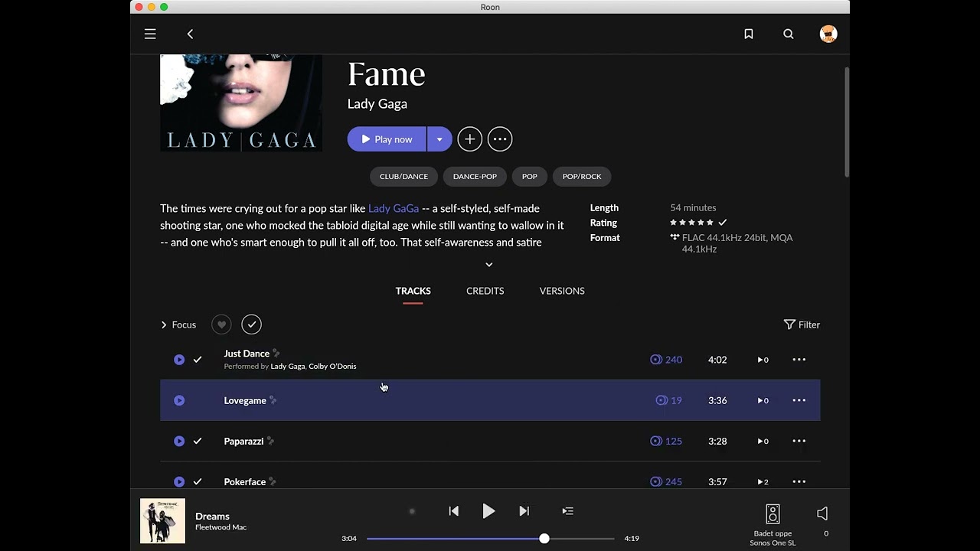Open the Paparazzi row ellipsis menu
Image resolution: width=980 pixels, height=551 pixels.
799,441
